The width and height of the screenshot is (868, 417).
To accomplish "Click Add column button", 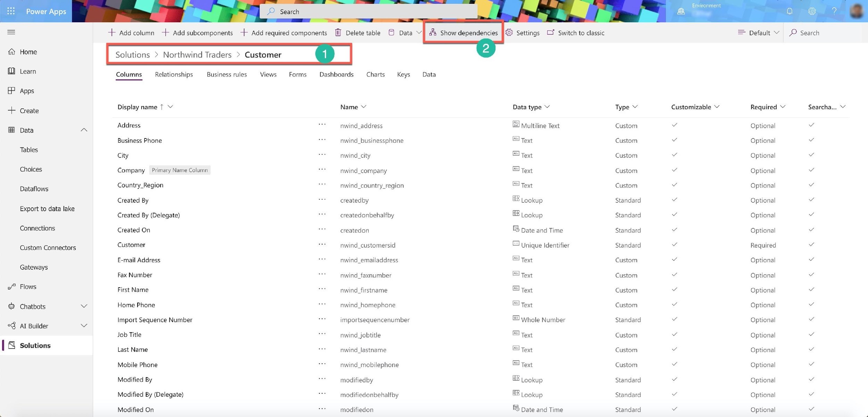I will [x=131, y=33].
